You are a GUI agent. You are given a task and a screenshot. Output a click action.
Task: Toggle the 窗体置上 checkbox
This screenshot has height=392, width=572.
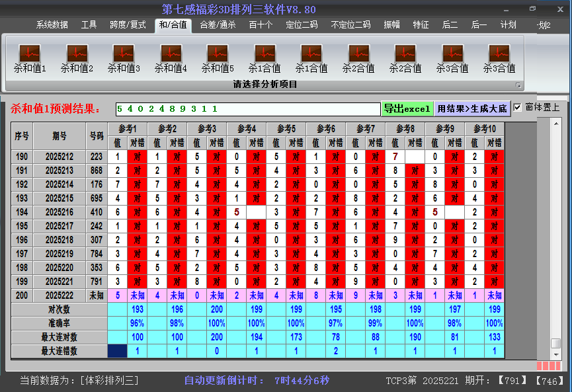point(518,108)
